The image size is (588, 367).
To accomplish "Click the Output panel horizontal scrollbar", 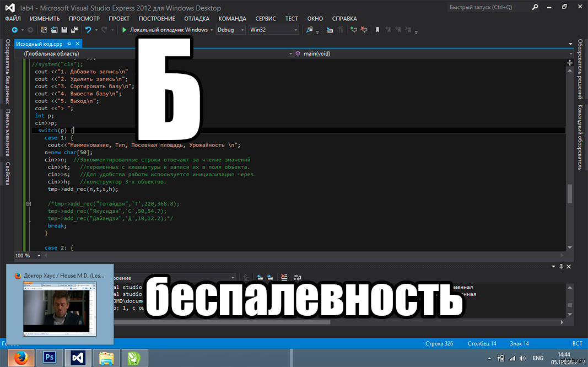I will [221, 322].
